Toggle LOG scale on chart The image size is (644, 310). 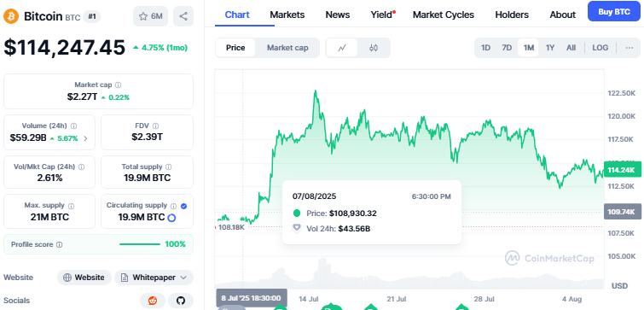coord(600,48)
